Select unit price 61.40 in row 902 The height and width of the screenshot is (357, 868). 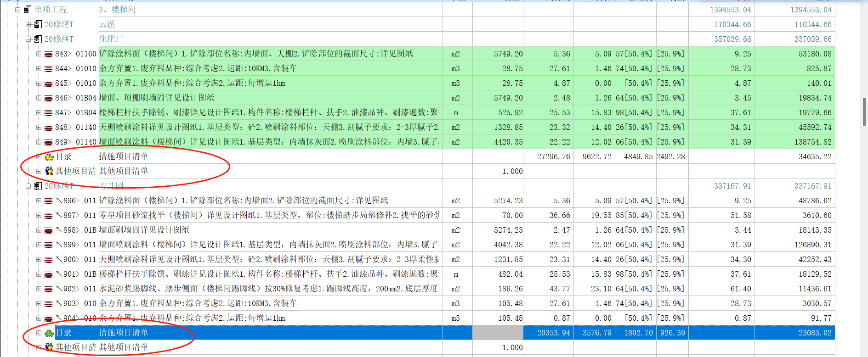tap(741, 289)
